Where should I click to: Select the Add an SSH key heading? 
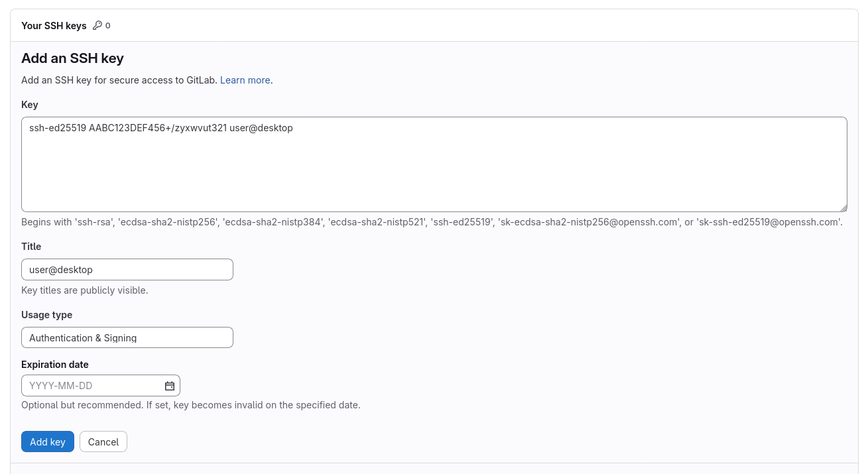tap(72, 58)
